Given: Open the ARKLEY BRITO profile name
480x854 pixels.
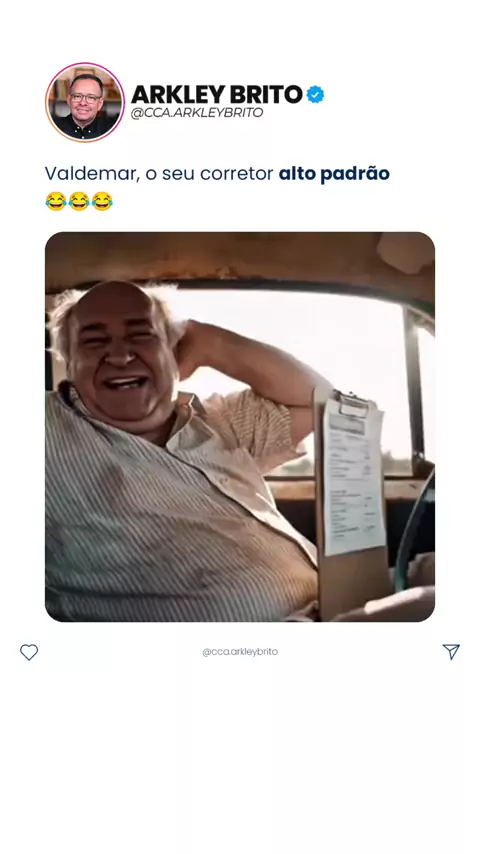Looking at the screenshot, I should tap(216, 95).
